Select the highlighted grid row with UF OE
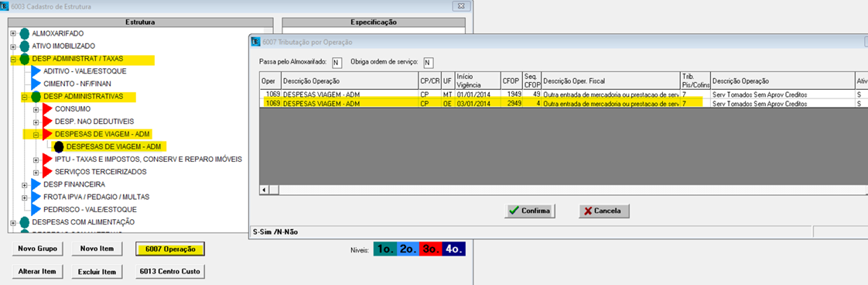The image size is (868, 285). (x=563, y=103)
